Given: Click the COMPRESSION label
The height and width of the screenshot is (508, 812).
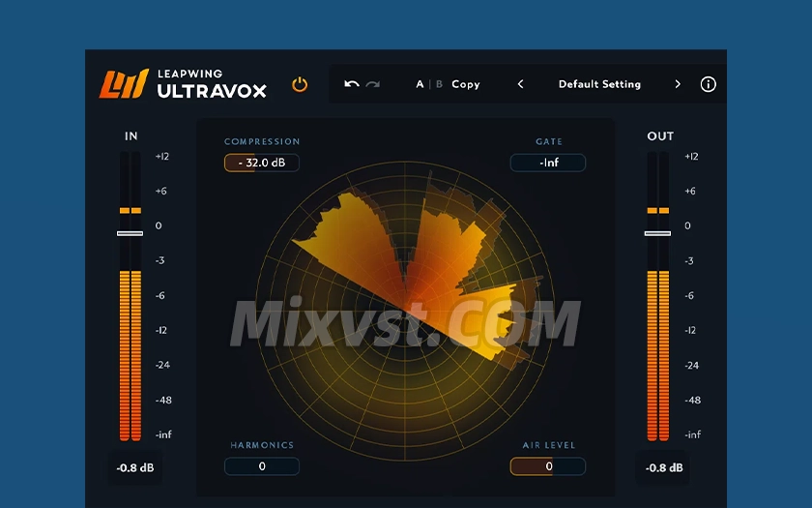Looking at the screenshot, I should point(262,141).
